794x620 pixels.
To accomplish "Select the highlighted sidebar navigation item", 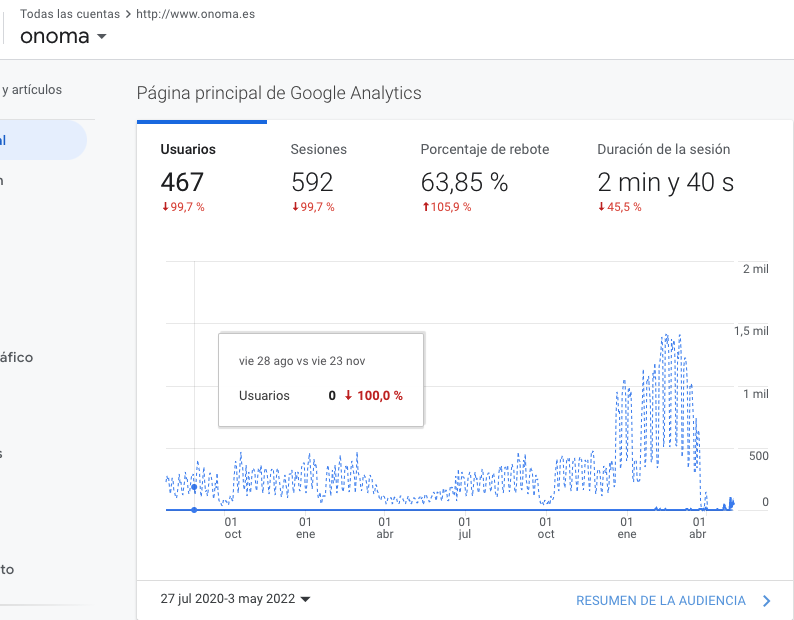I will tap(43, 140).
